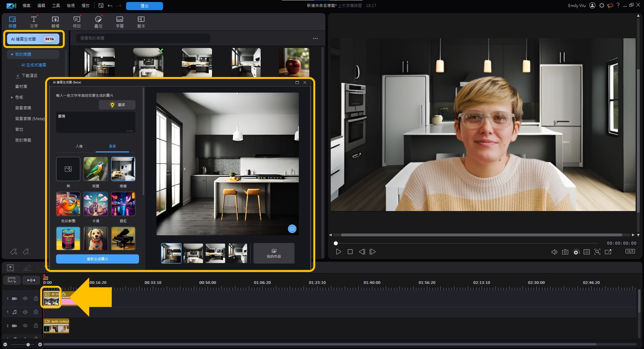Open the settings gear icon at top right
This screenshot has width=644, height=349.
pos(601,5)
